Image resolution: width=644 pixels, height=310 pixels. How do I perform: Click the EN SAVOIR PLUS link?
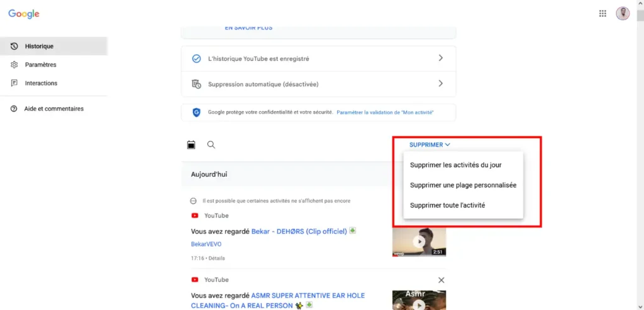coord(248,28)
